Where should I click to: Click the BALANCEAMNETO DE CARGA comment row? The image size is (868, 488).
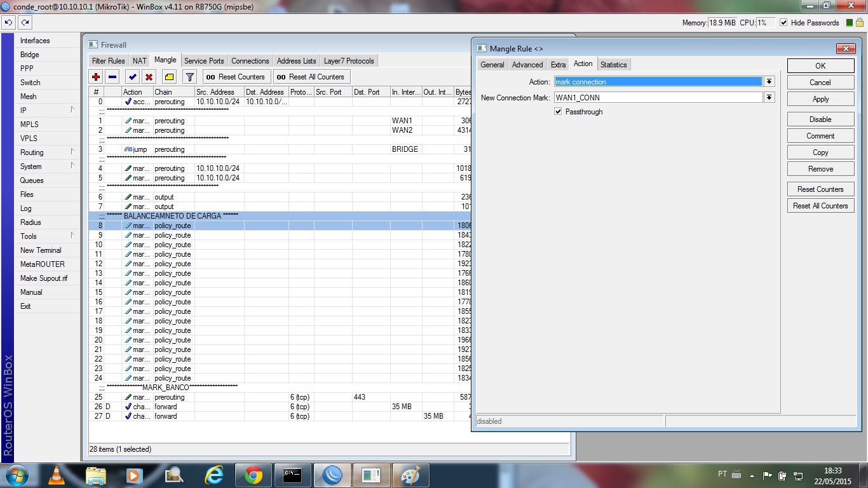[x=280, y=216]
